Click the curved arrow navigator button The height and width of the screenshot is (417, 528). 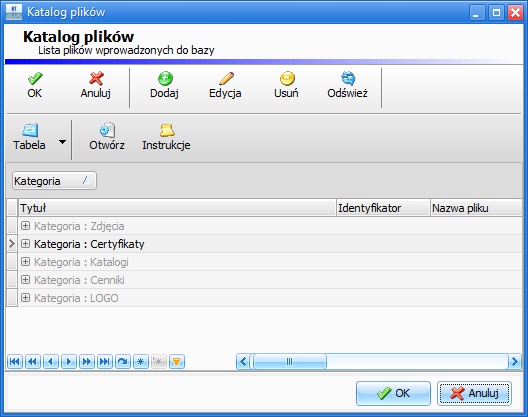123,362
